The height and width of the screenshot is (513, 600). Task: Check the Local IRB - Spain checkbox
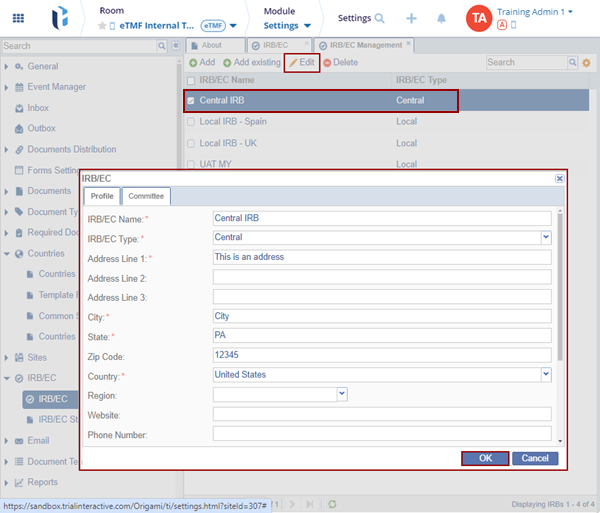coord(191,122)
